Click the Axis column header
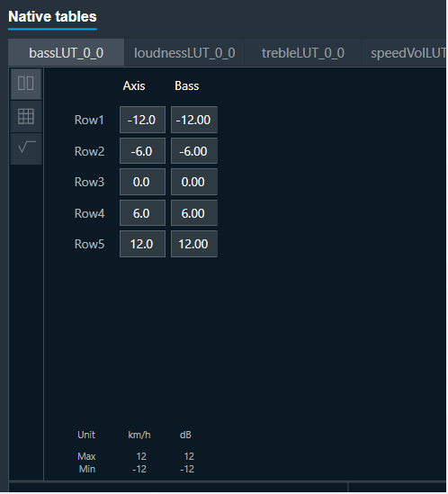The height and width of the screenshot is (494, 448). click(x=134, y=86)
